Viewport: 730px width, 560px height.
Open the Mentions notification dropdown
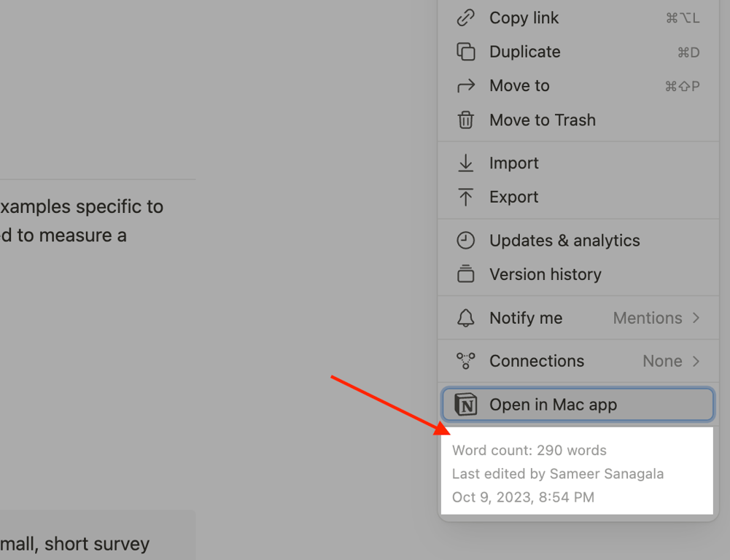click(x=648, y=318)
